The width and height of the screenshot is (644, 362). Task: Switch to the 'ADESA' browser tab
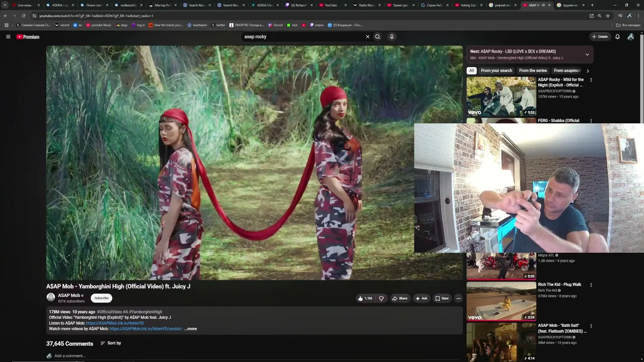pyautogui.click(x=264, y=5)
